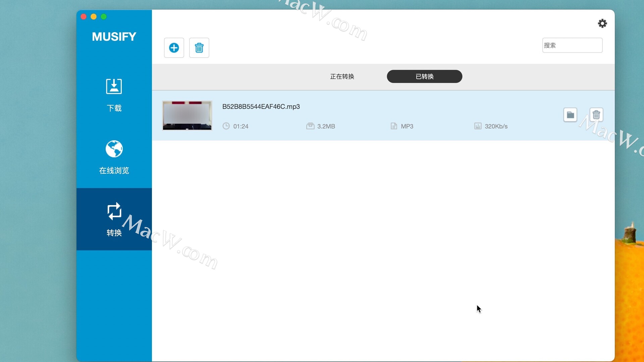644x362 pixels.
Task: Select the 已转换 tab
Action: click(424, 76)
